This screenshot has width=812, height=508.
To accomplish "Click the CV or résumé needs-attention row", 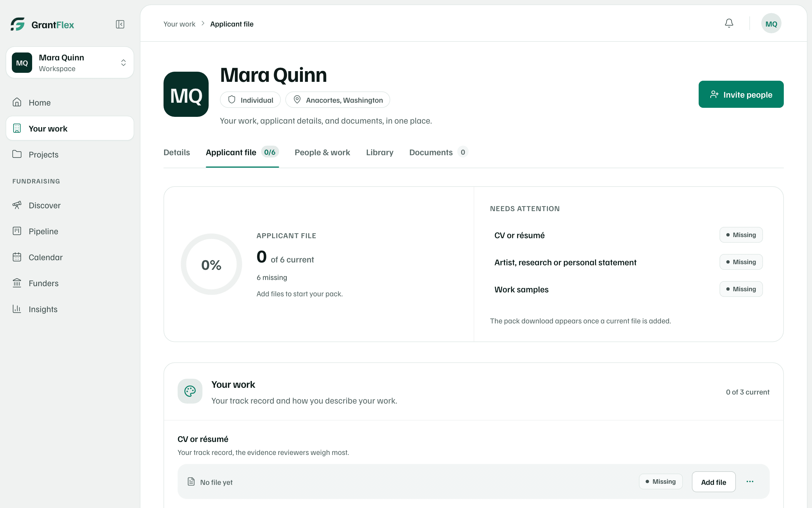I will pos(628,235).
